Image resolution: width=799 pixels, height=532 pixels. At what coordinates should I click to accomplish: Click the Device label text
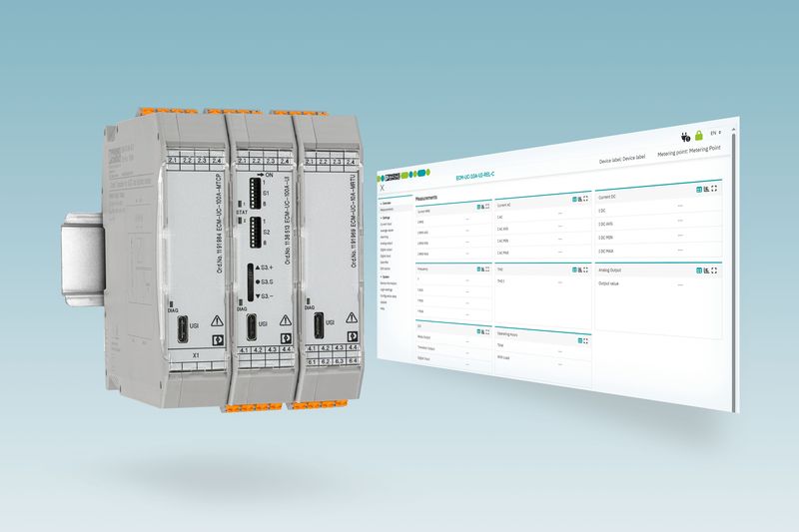pyautogui.click(x=621, y=160)
